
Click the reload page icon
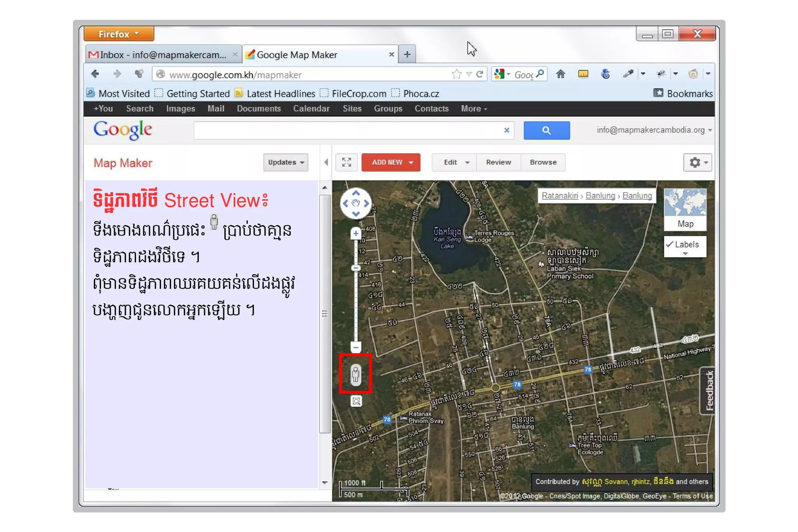coord(480,74)
